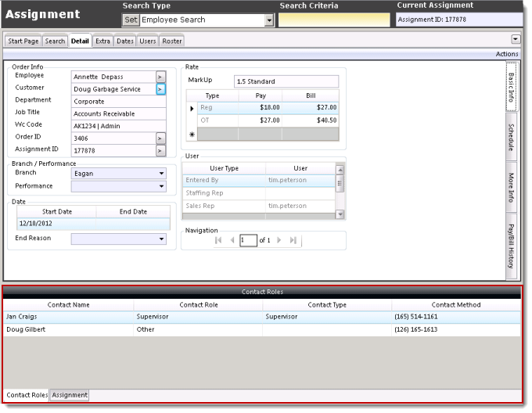Go to first record in Navigation

pos(218,240)
